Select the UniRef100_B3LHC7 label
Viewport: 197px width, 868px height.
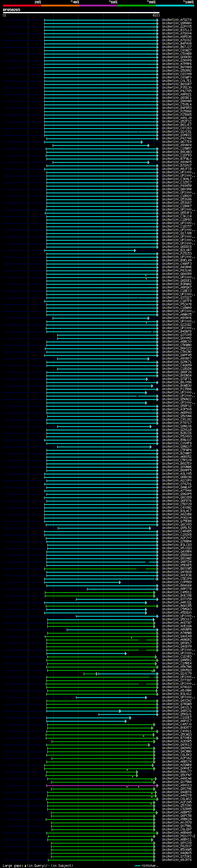pyautogui.click(x=177, y=511)
